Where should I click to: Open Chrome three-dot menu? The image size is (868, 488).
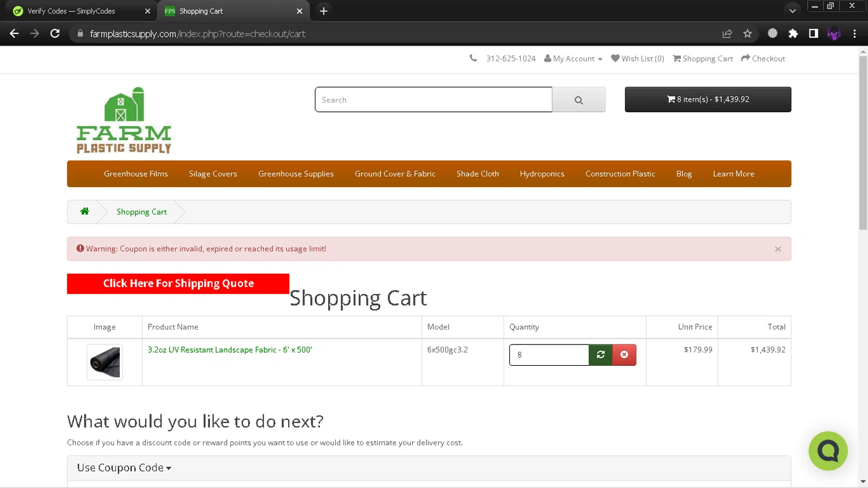(854, 34)
